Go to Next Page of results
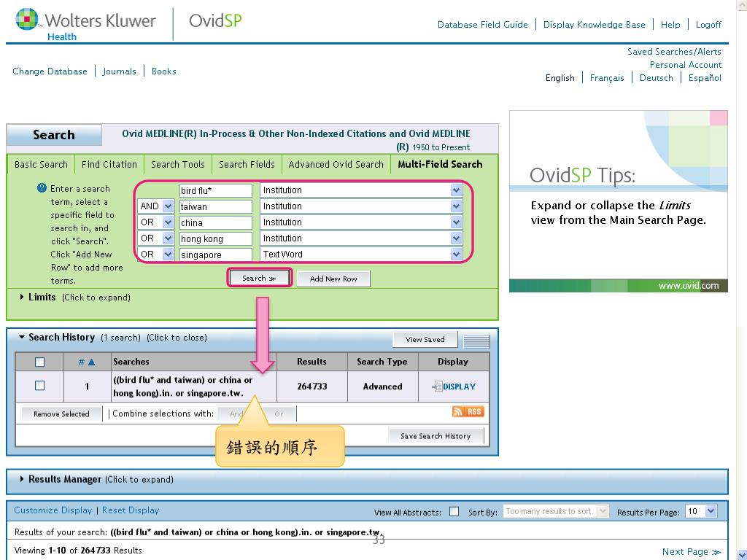This screenshot has width=747, height=560. 692,551
